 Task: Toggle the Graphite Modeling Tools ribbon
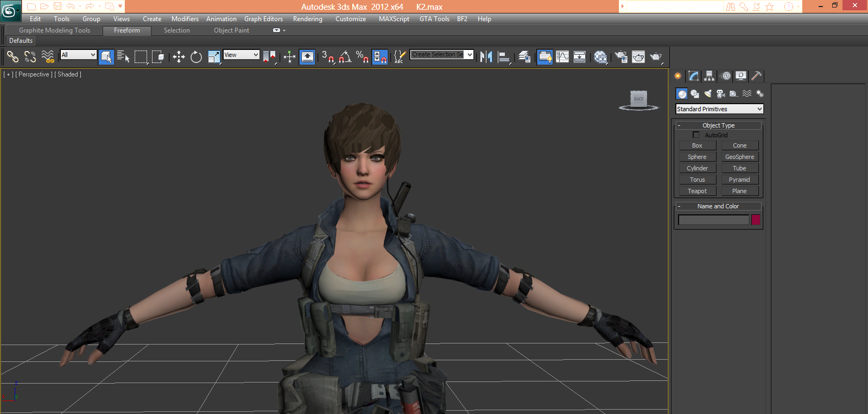coord(545,56)
